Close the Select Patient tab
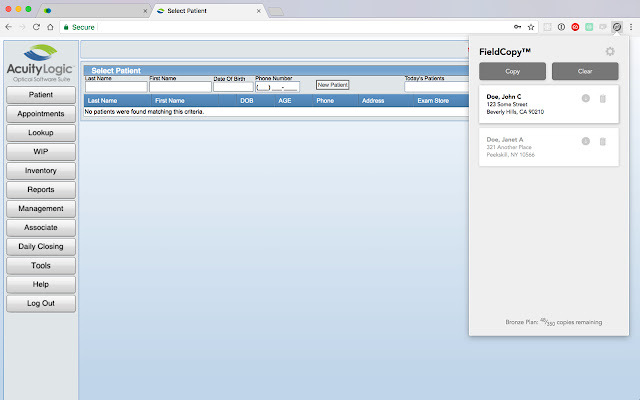Viewport: 640px width, 400px height. [258, 11]
